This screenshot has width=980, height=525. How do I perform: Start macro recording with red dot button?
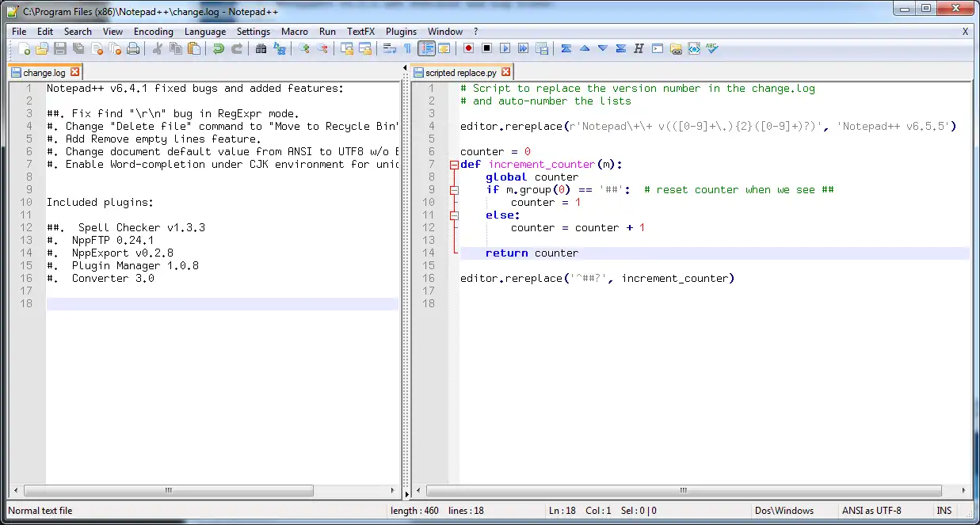pyautogui.click(x=469, y=49)
